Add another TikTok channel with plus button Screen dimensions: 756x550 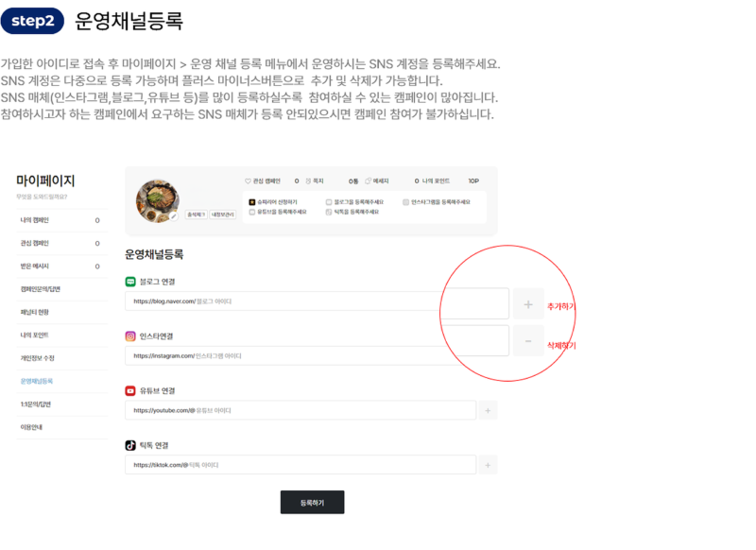[488, 465]
